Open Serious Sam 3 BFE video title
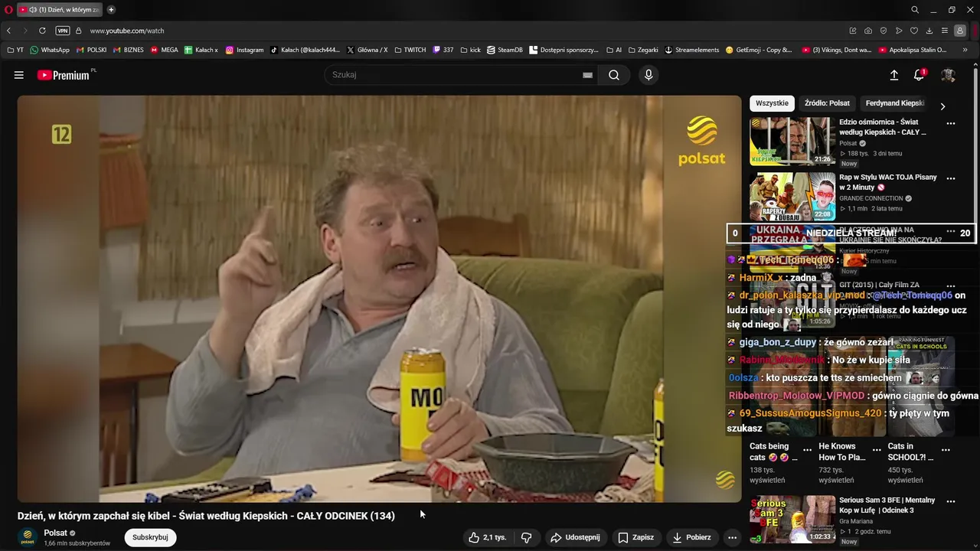 [887, 505]
